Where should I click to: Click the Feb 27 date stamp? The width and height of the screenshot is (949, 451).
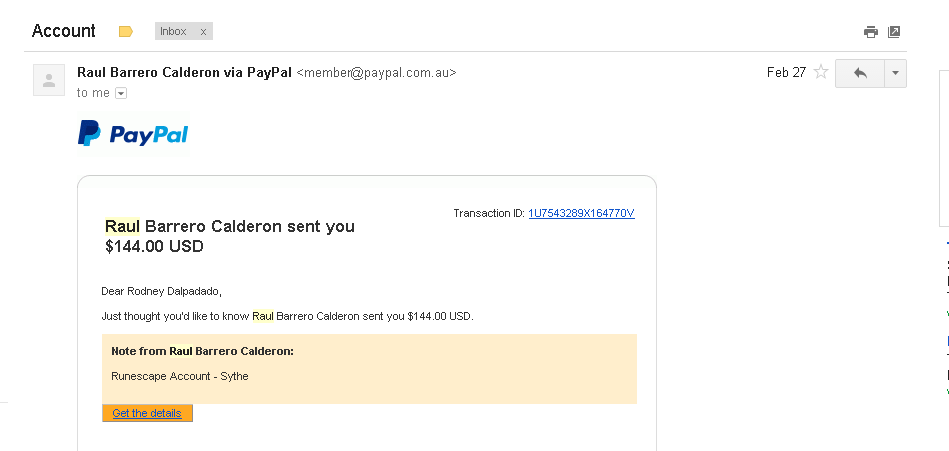(786, 73)
